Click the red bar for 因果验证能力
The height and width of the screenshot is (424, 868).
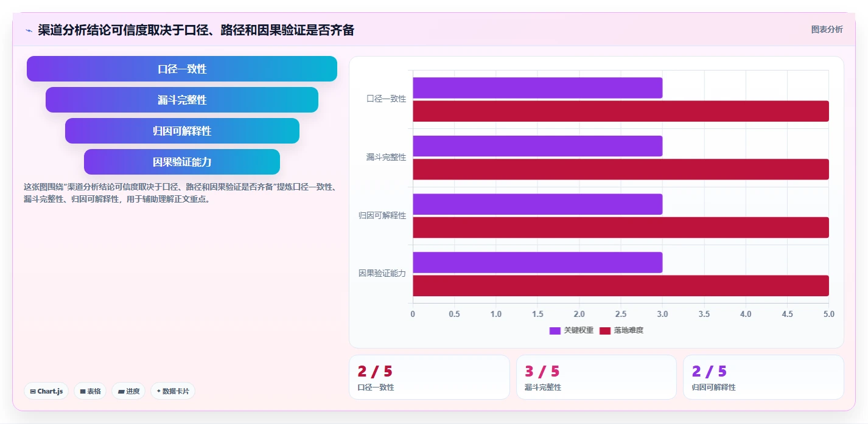tap(621, 285)
